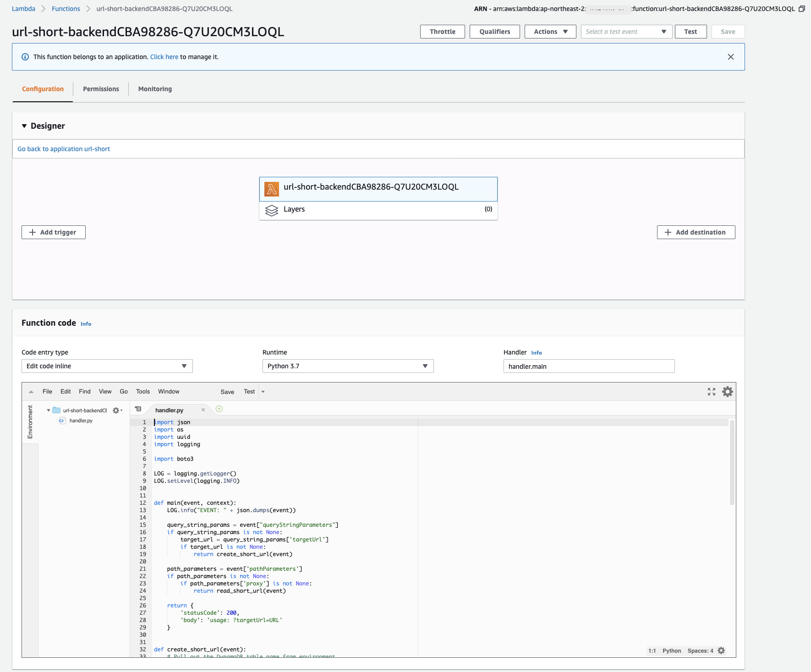Click the plus icon on Add trigger
Screen dimensions: 811x672
[x=33, y=232]
